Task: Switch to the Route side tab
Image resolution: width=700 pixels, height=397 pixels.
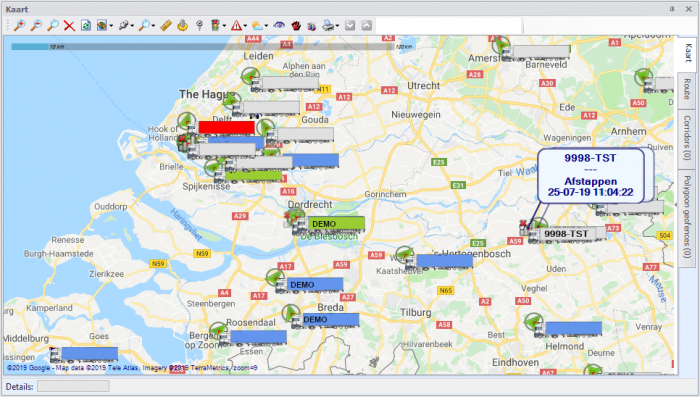Action: tap(687, 90)
